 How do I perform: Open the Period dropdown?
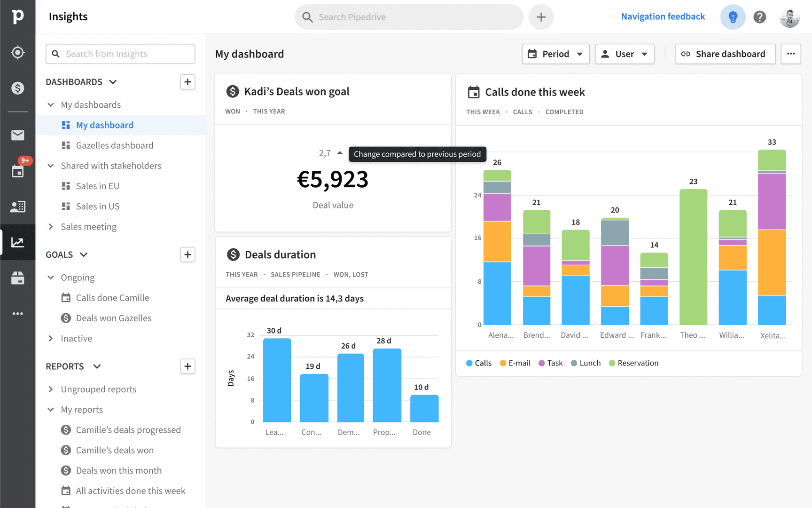click(555, 54)
